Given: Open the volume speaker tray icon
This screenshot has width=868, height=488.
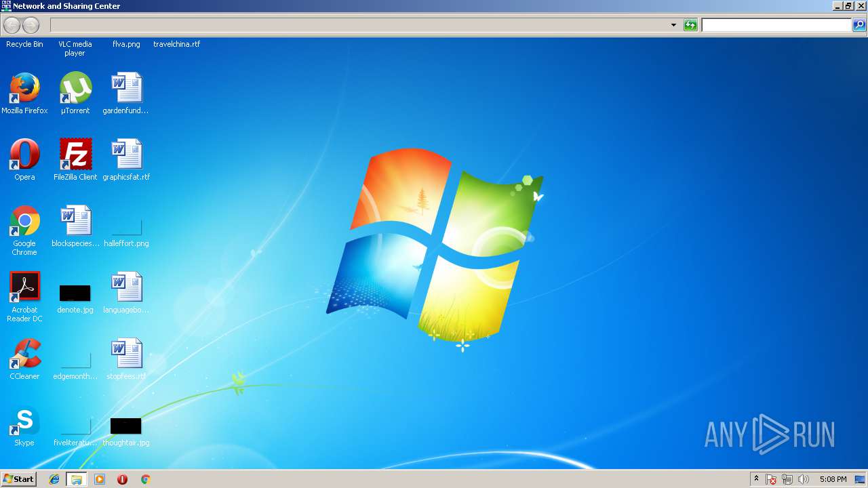Looking at the screenshot, I should (x=804, y=479).
